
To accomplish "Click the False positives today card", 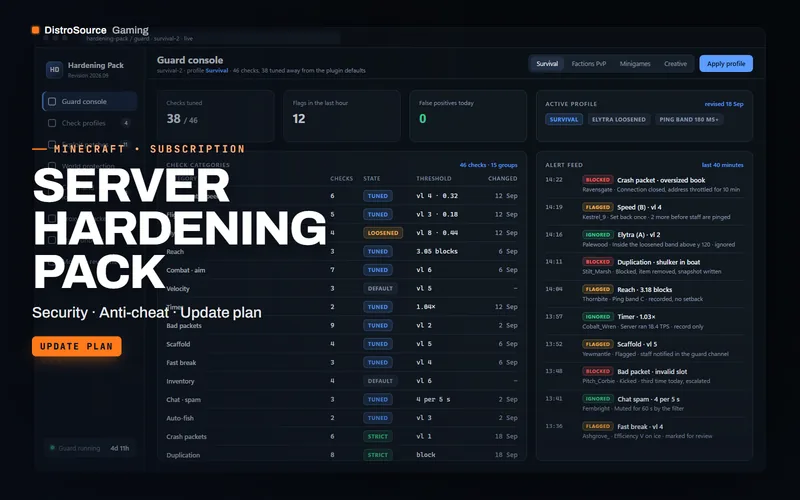I will (x=468, y=116).
